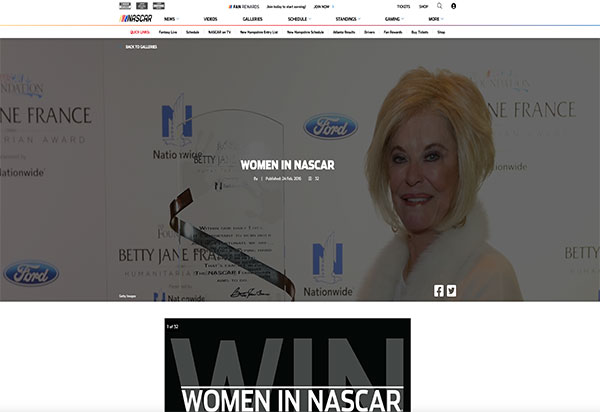This screenshot has height=412, width=600.
Task: Open New Hampshire Entry List quick link
Action: click(x=259, y=32)
